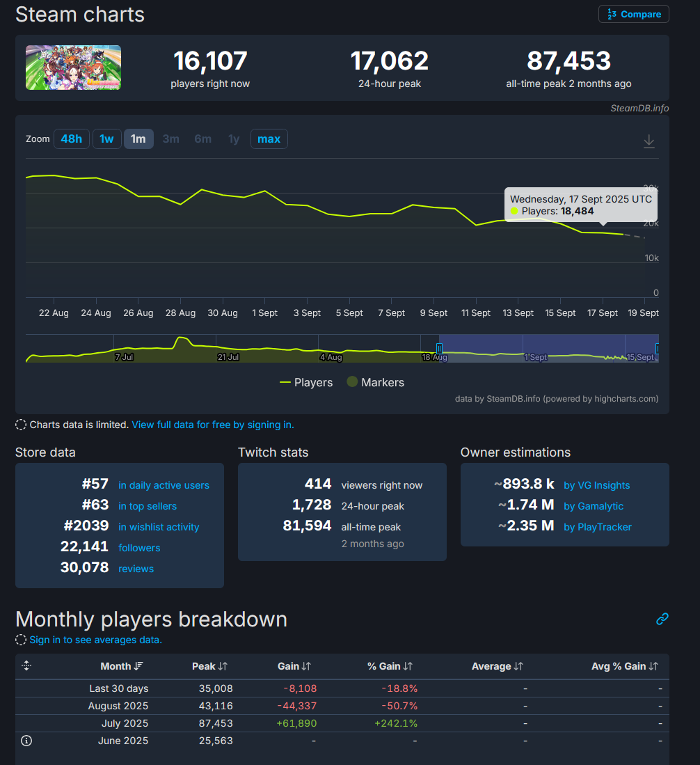
Task: Click the '7 Jul' navigator date label
Action: click(x=124, y=357)
